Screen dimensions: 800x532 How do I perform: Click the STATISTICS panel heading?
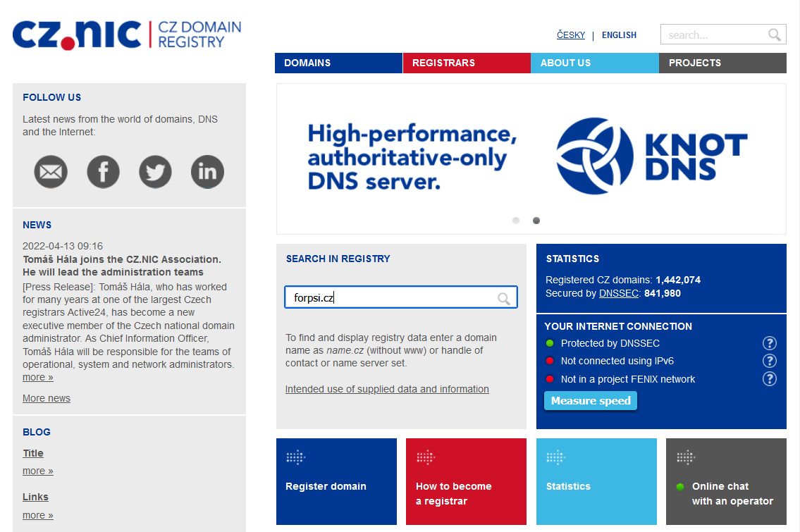(x=572, y=259)
